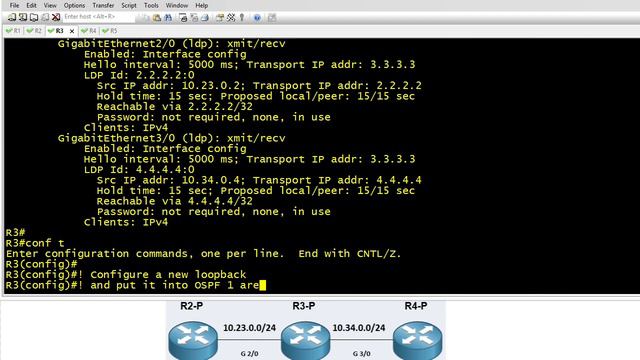Image resolution: width=640 pixels, height=360 pixels.
Task: Click the 'G 3/0' interface label
Action: tap(362, 353)
